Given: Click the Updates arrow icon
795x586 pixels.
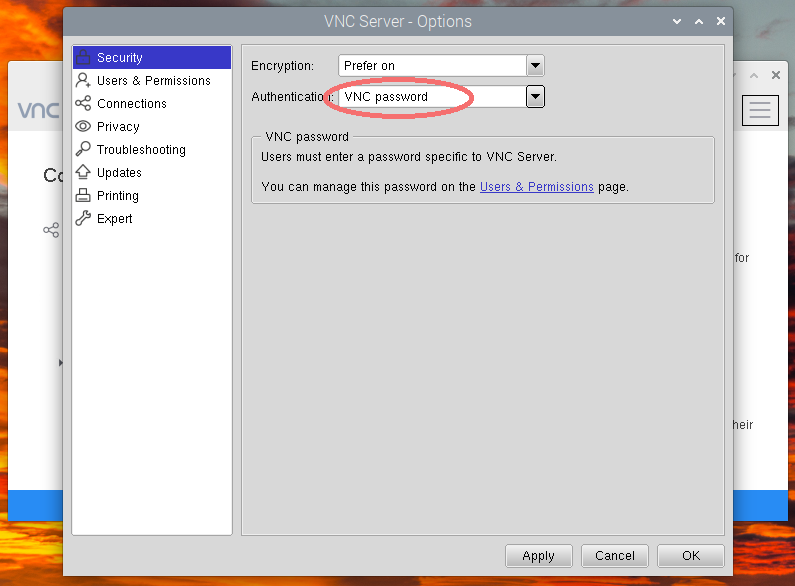Looking at the screenshot, I should [x=83, y=172].
